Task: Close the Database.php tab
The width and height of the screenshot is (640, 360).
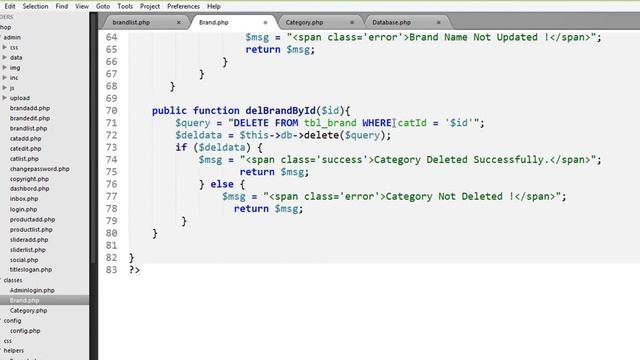Action: coord(438,22)
